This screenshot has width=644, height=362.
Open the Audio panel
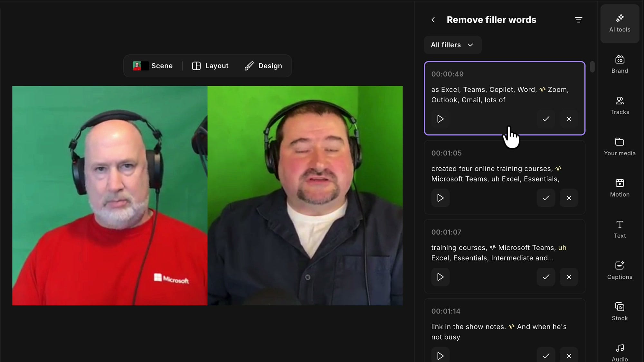coord(620,352)
